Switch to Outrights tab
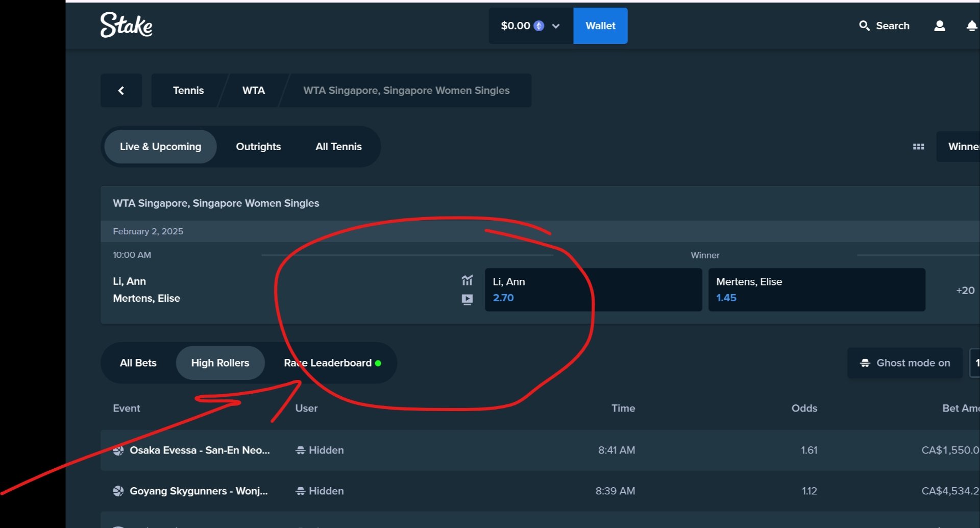 coord(258,147)
